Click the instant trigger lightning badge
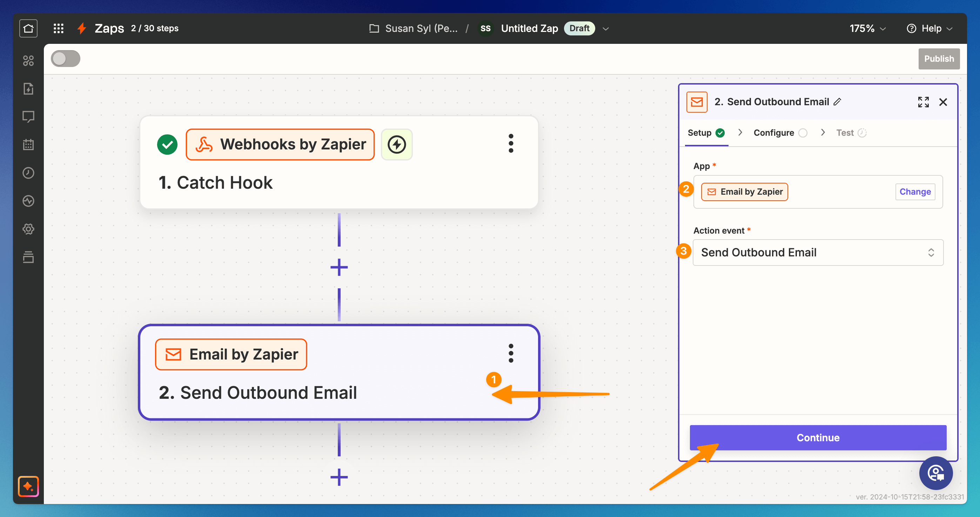 point(396,145)
